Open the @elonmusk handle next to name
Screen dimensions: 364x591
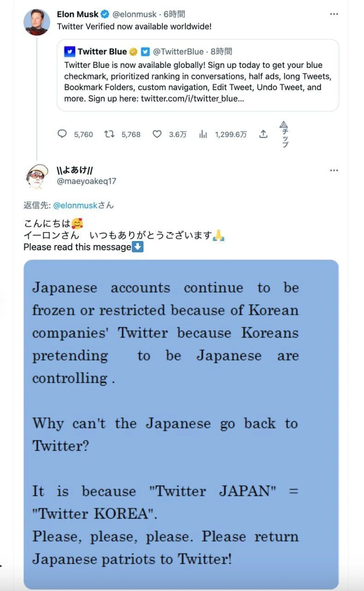click(135, 14)
